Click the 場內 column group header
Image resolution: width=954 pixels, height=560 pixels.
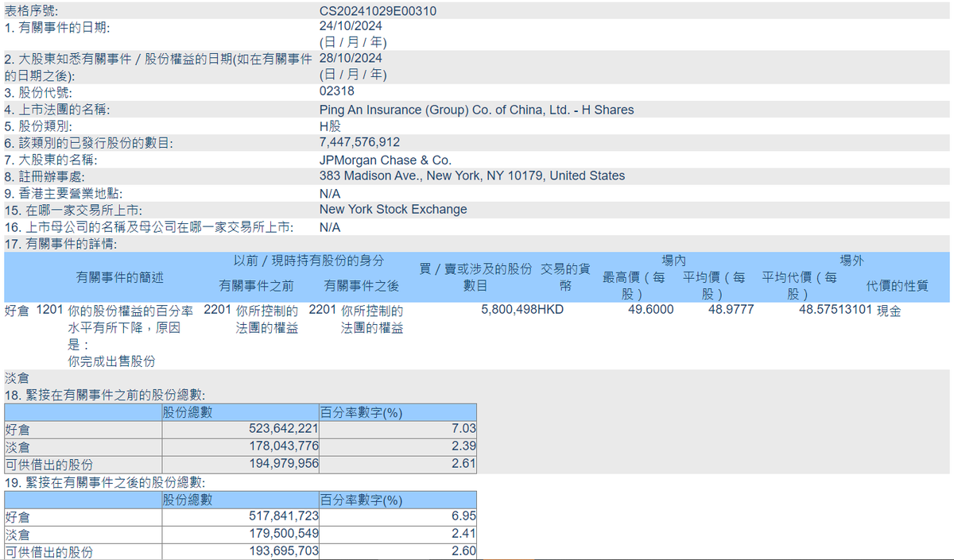point(673,260)
